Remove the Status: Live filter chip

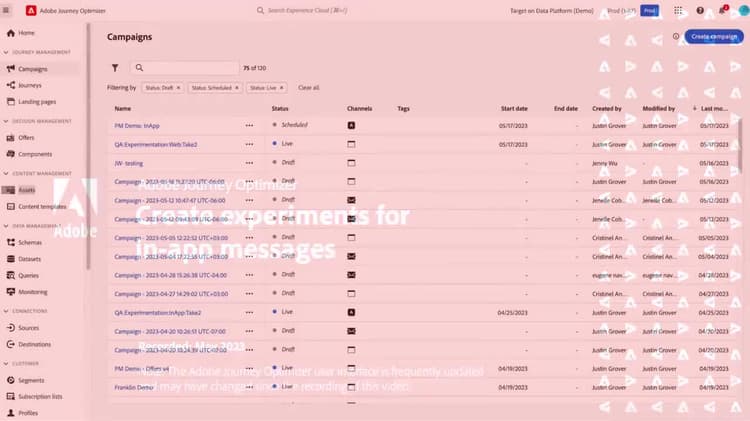point(282,88)
